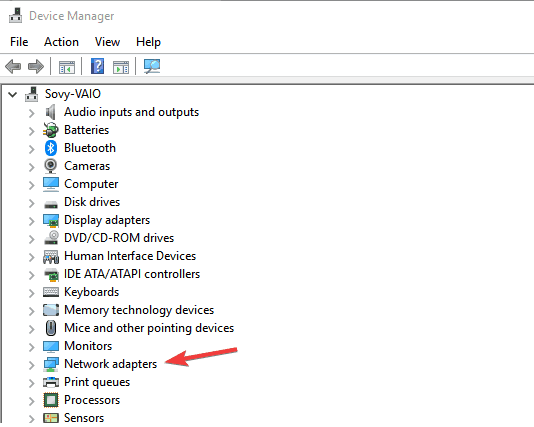
Task: Click the DVD/CD-ROM drives disc icon
Action: click(x=51, y=238)
